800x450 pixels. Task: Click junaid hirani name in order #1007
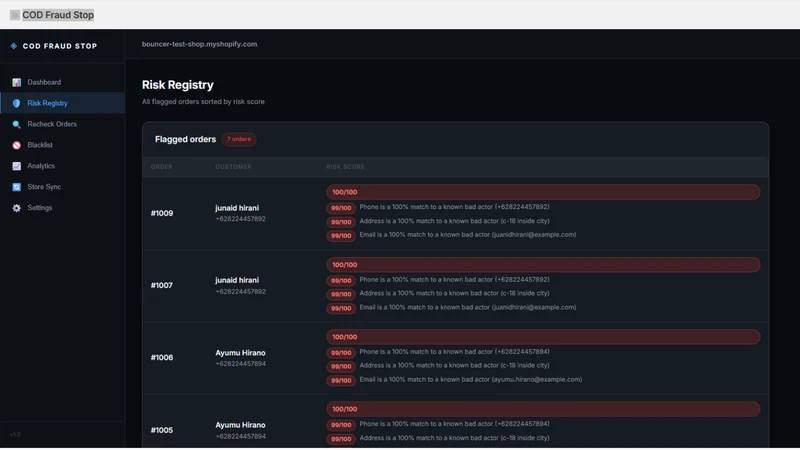237,280
